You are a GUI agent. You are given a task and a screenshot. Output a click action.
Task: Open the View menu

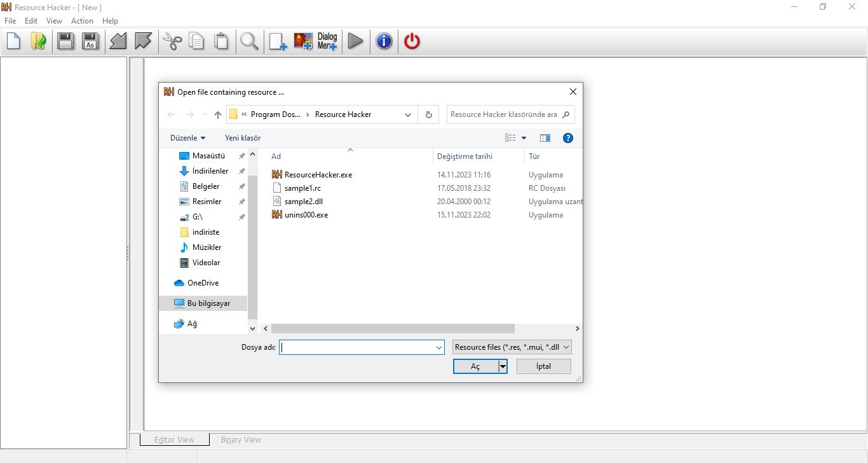point(54,21)
